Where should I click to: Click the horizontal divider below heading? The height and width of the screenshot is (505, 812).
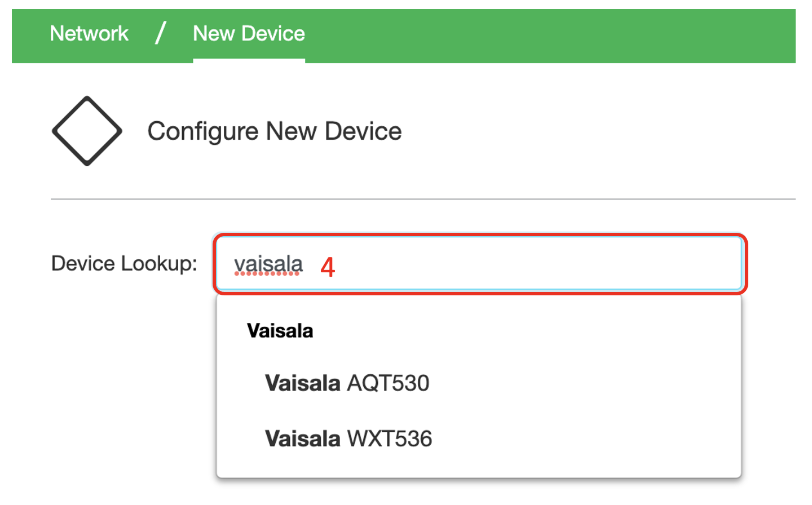423,199
